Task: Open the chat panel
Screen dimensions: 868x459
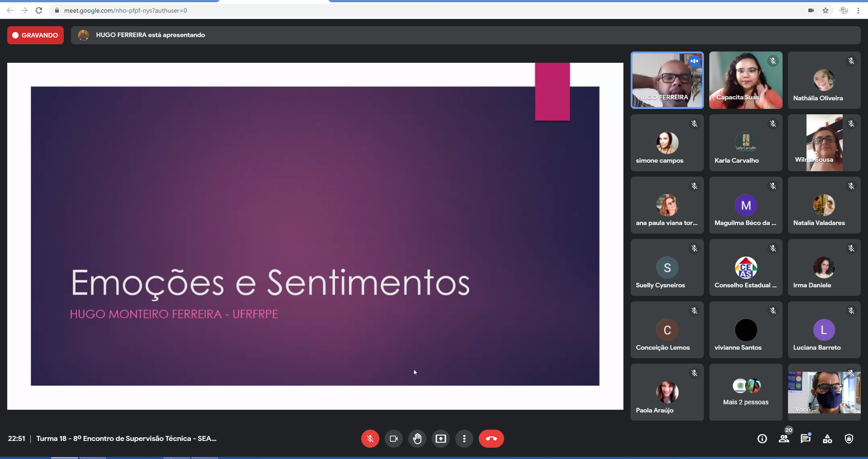Action: tap(806, 439)
